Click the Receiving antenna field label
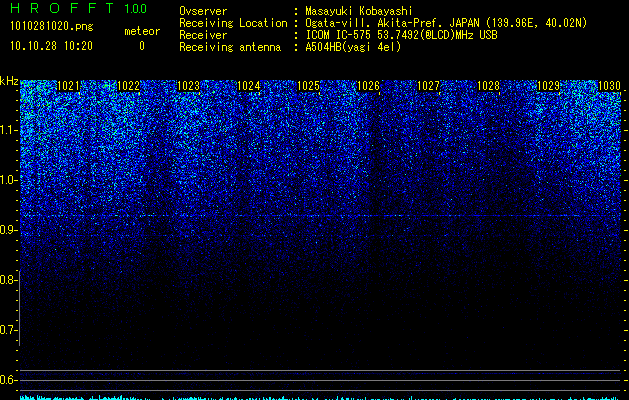629x400 pixels. click(230, 47)
